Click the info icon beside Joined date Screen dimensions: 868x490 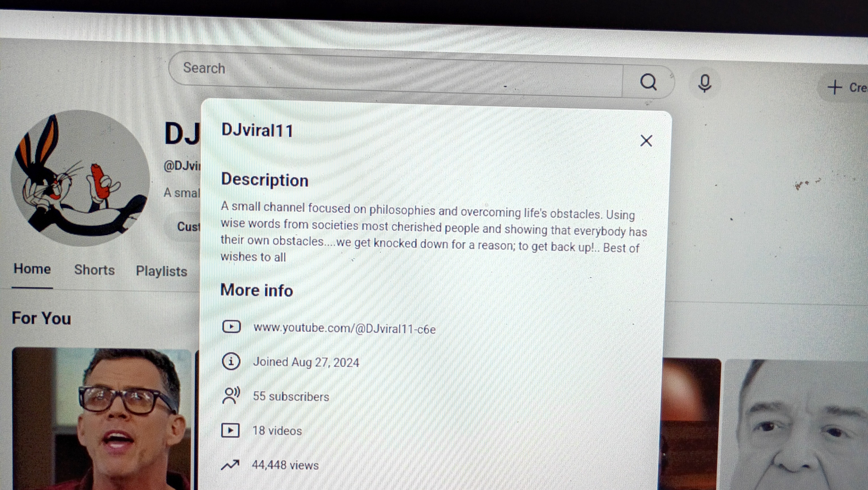point(231,361)
